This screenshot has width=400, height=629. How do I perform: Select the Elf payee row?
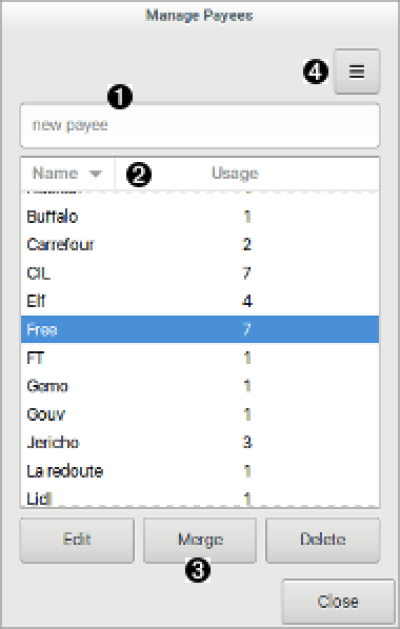click(x=200, y=301)
